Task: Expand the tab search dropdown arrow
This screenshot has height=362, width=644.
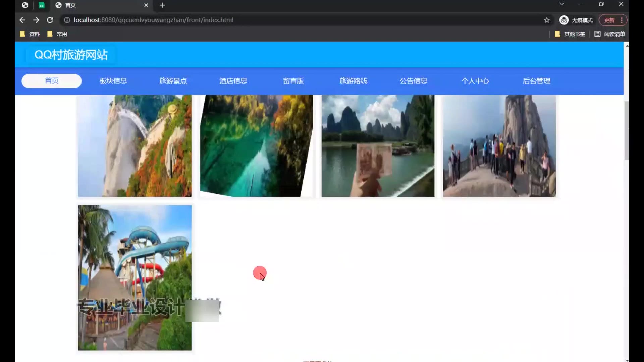Action: pos(562,4)
